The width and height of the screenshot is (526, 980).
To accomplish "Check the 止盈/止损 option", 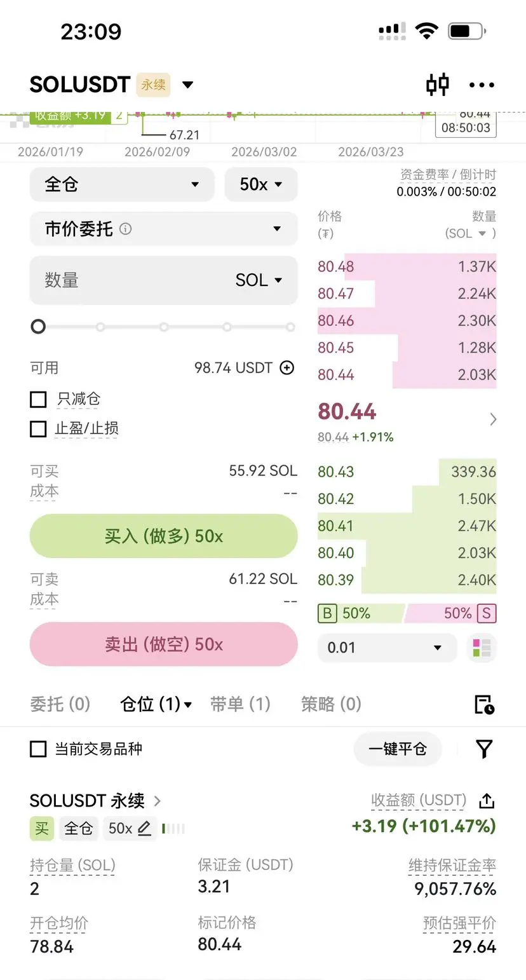I will 39,429.
